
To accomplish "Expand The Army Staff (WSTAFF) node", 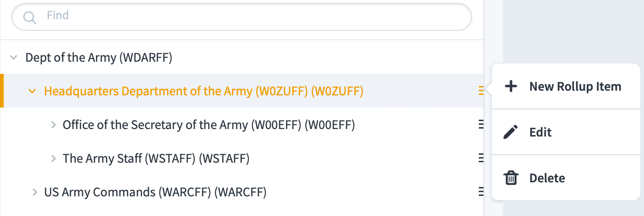I will [53, 158].
